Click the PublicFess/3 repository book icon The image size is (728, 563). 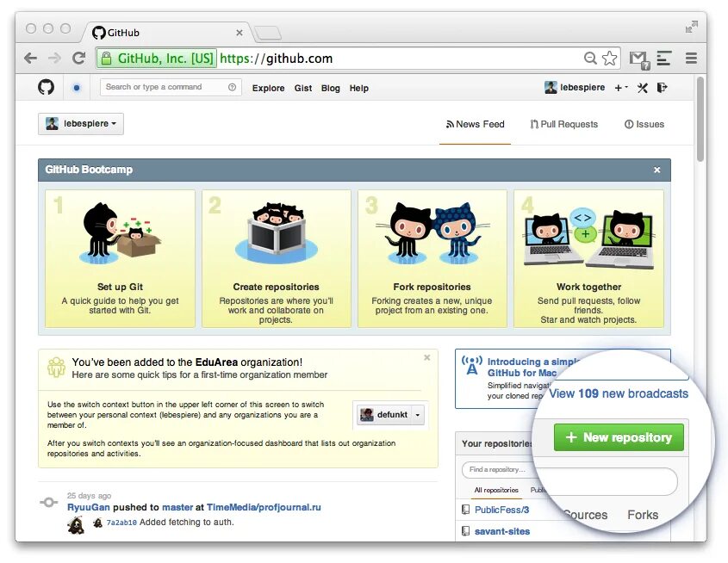click(x=465, y=510)
